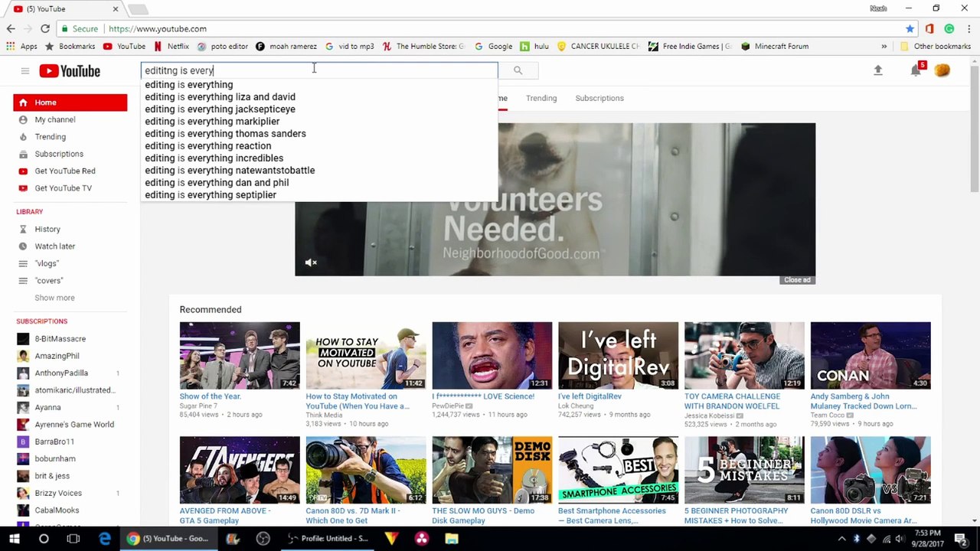
Task: Expand Show more in library
Action: (54, 298)
